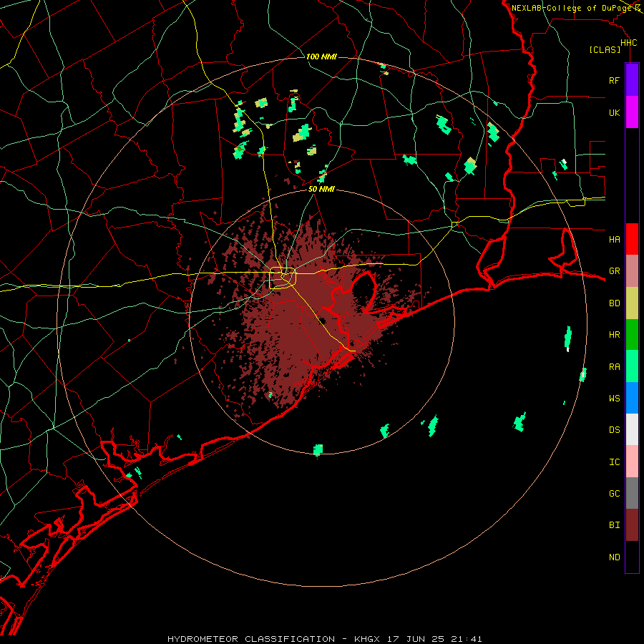Click the HA legend label
The image size is (644, 644).
614,239
